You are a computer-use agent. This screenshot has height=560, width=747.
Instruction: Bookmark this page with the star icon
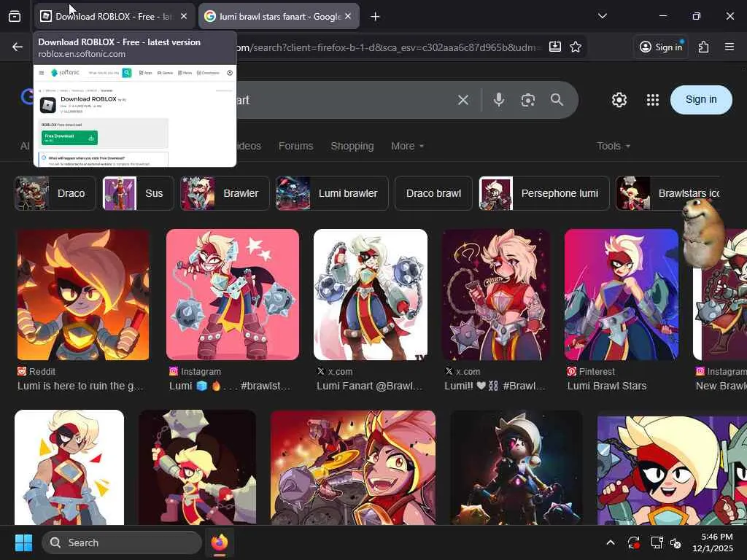pyautogui.click(x=576, y=47)
